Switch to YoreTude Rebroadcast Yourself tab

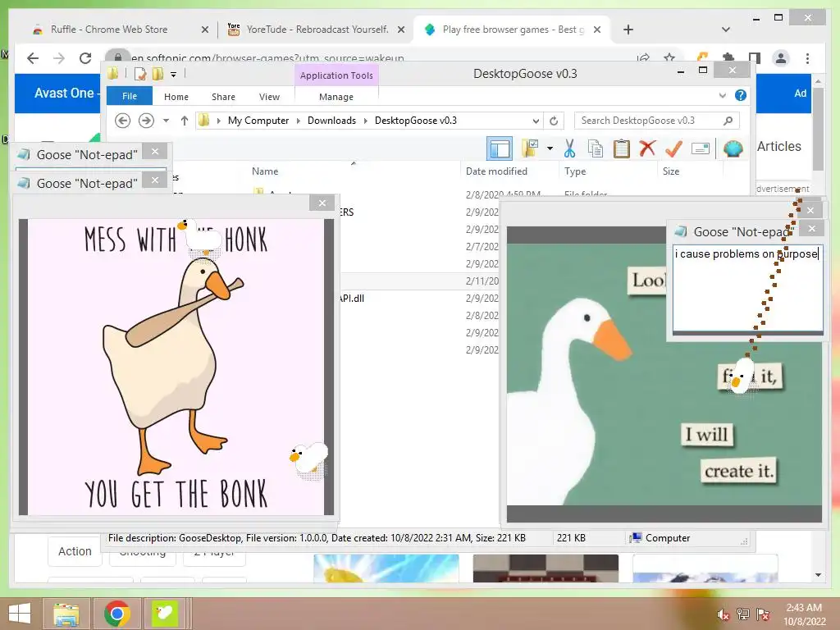pyautogui.click(x=317, y=30)
